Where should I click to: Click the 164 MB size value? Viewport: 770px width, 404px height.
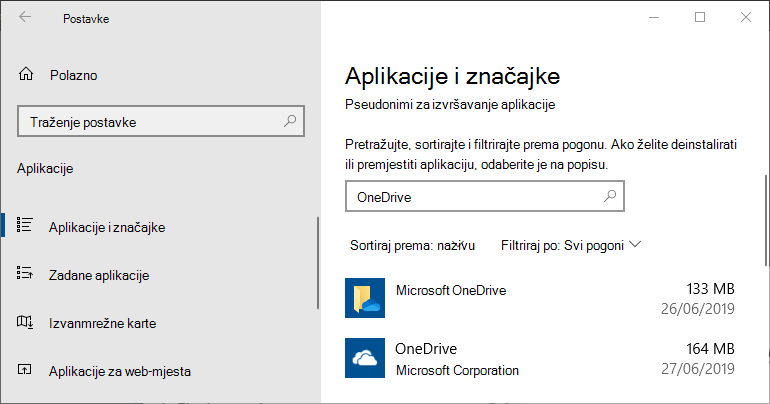[710, 349]
